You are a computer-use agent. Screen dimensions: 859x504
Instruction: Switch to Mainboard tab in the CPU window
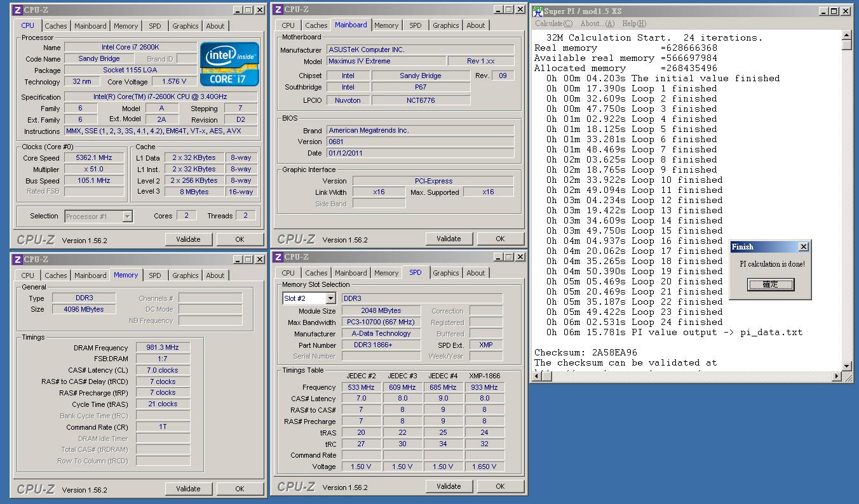[90, 26]
